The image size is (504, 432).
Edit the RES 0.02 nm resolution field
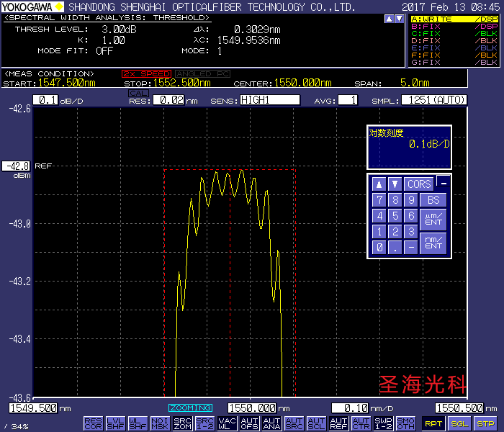[168, 100]
